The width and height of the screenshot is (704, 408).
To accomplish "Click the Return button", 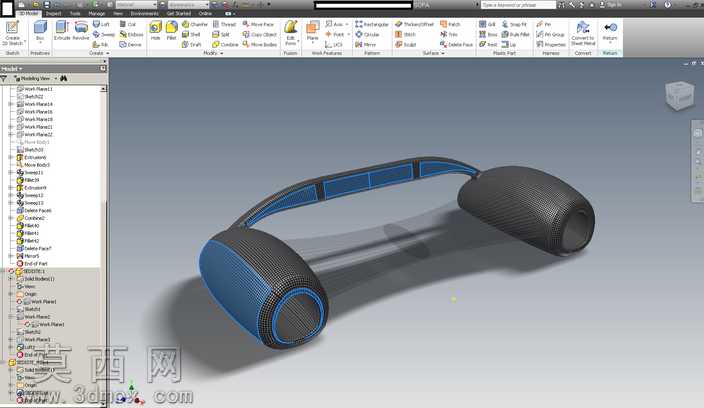I will 610,31.
